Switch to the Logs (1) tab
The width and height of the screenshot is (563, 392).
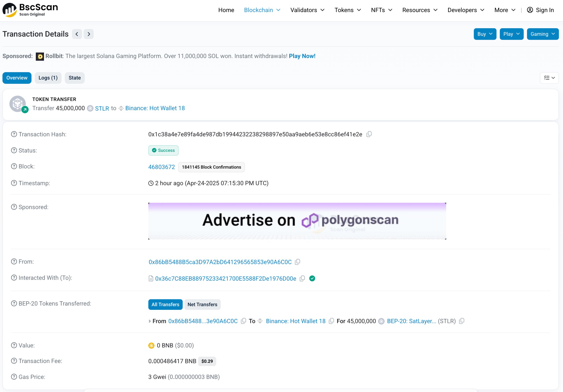coord(48,78)
